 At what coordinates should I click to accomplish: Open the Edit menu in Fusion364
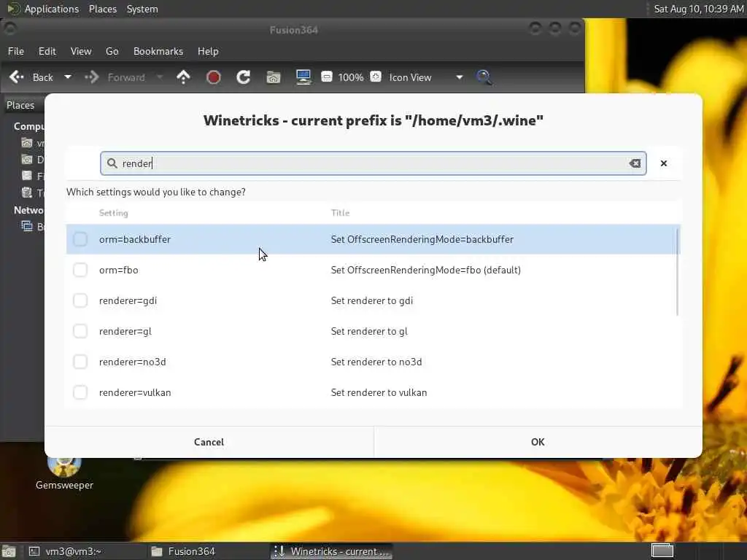coord(47,51)
